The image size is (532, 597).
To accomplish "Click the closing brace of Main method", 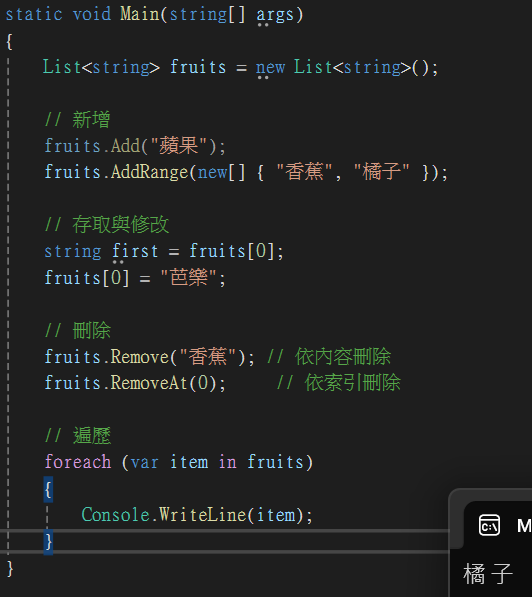I will click(x=10, y=569).
